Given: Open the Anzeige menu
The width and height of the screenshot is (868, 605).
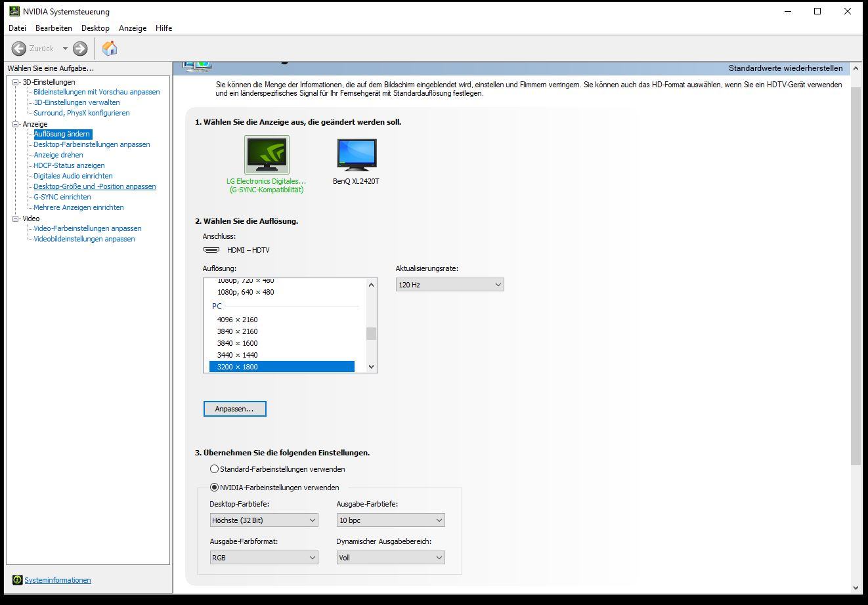Looking at the screenshot, I should [x=133, y=28].
